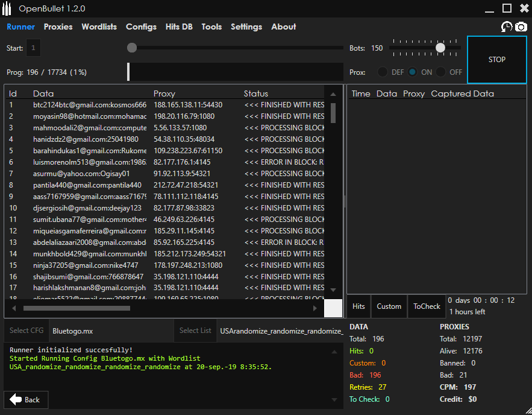This screenshot has width=532, height=415.
Task: Show the Custom results list
Action: click(x=389, y=306)
